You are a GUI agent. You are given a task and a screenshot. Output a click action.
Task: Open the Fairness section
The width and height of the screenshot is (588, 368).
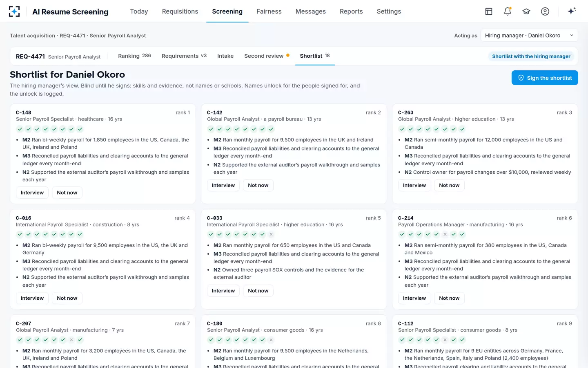pos(269,11)
